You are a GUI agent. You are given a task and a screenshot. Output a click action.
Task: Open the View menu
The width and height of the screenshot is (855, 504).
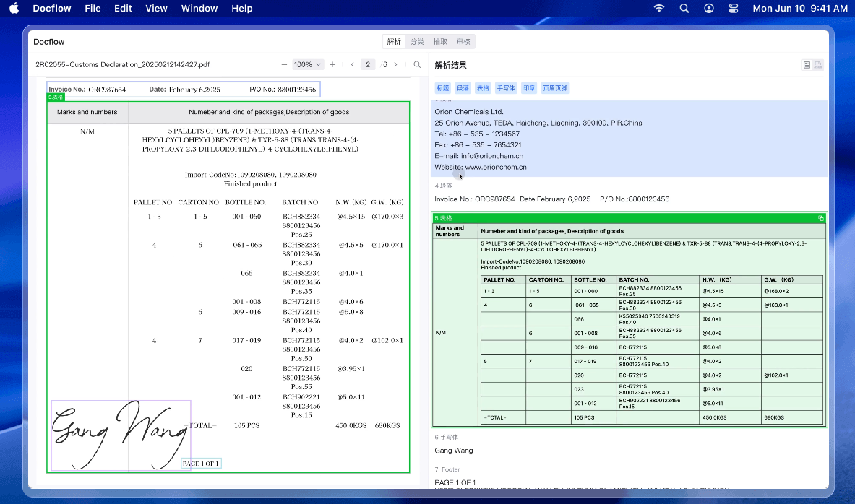(x=156, y=9)
